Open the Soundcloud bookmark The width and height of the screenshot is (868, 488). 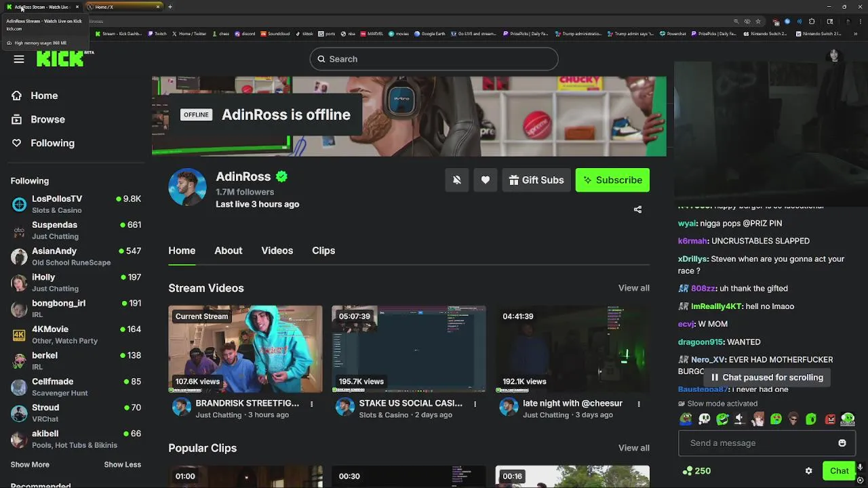click(x=275, y=33)
